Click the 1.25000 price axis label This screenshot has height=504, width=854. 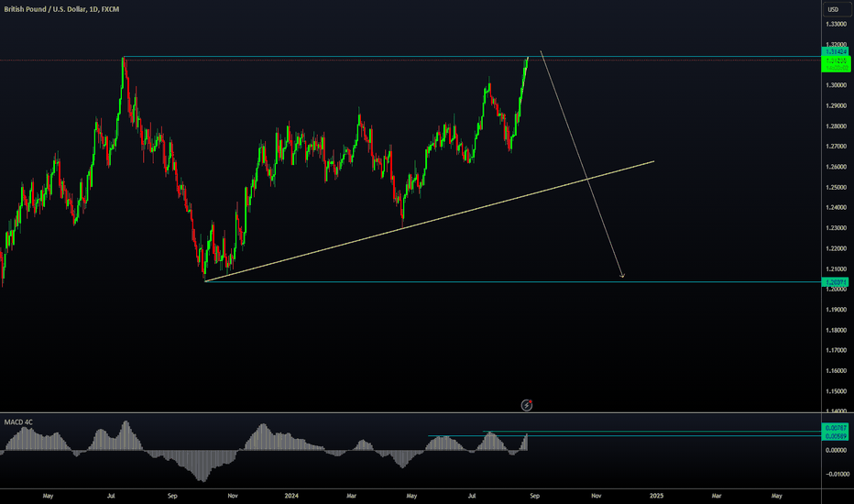pyautogui.click(x=836, y=188)
